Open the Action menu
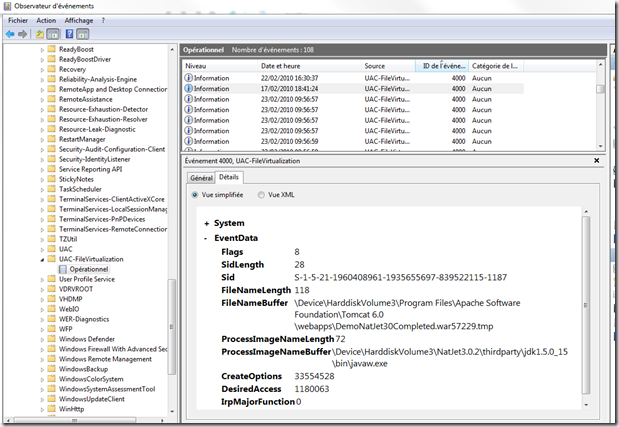The width and height of the screenshot is (619, 427). [46, 21]
